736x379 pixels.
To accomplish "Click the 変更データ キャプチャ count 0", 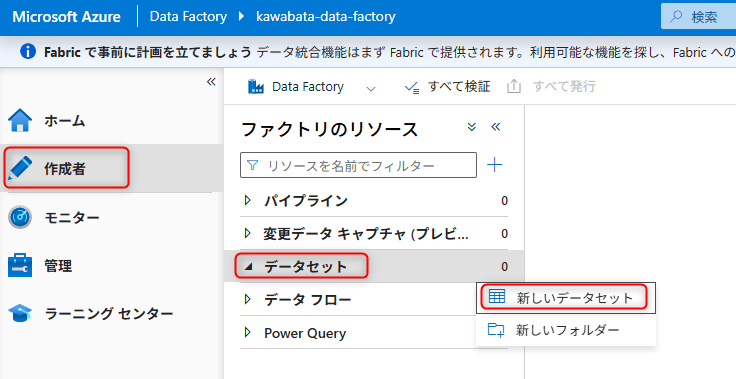I will [x=504, y=234].
